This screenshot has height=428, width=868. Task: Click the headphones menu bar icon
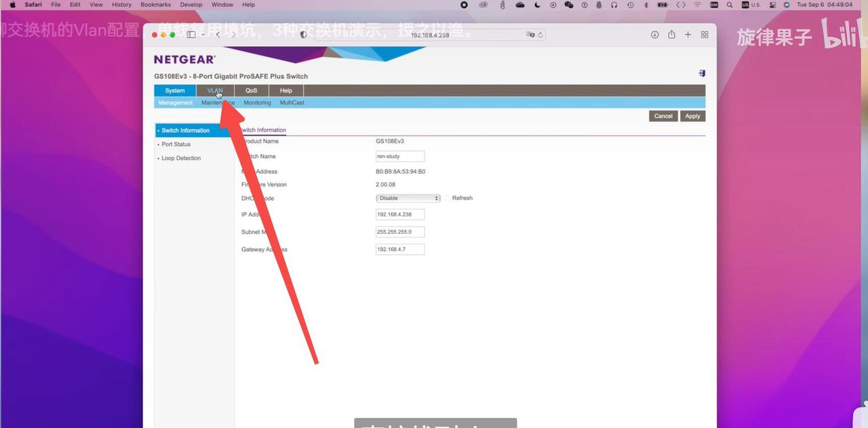[x=614, y=5]
